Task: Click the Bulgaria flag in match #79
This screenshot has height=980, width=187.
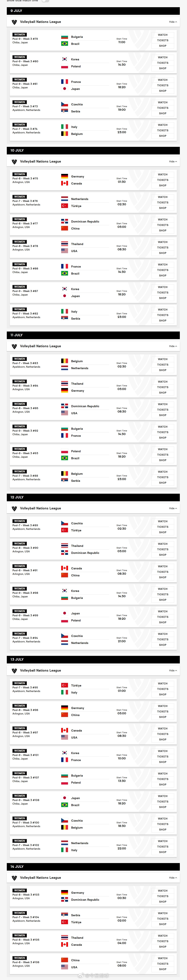Action: 65,37
